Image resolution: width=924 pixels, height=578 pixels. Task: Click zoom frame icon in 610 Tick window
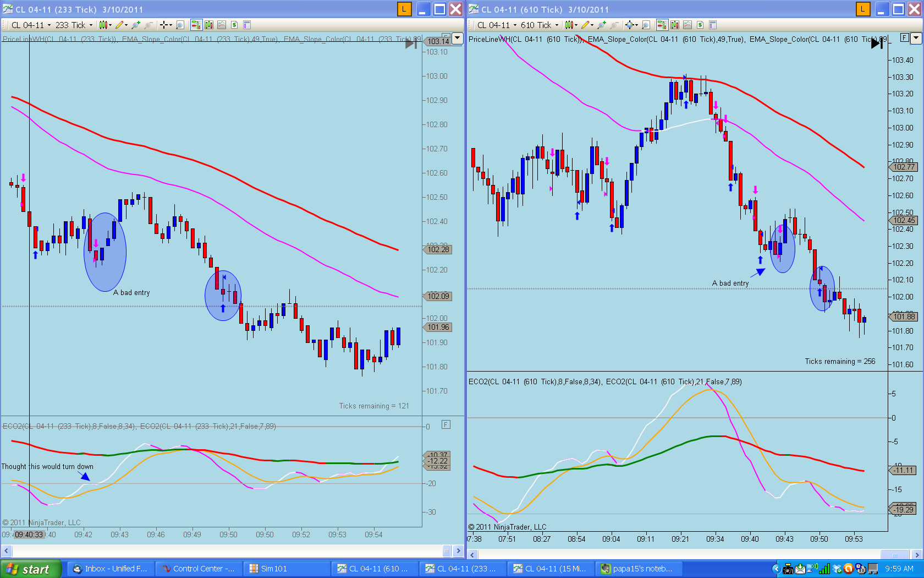tap(646, 25)
